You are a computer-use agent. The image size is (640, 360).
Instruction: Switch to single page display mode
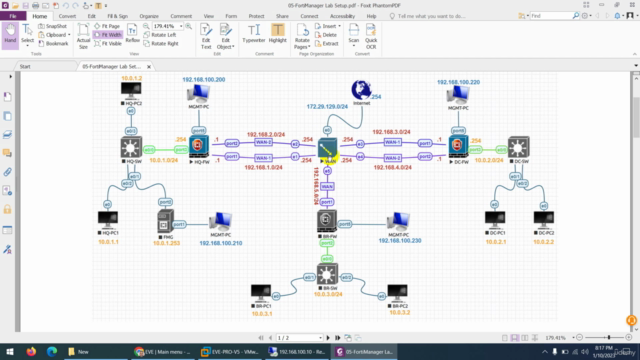click(505, 338)
